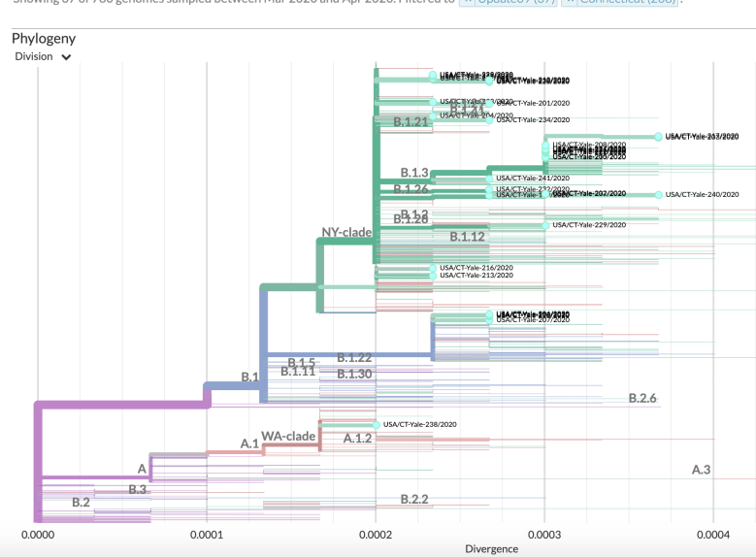Click the WA-clade branch label
This screenshot has width=756, height=557.
click(288, 437)
